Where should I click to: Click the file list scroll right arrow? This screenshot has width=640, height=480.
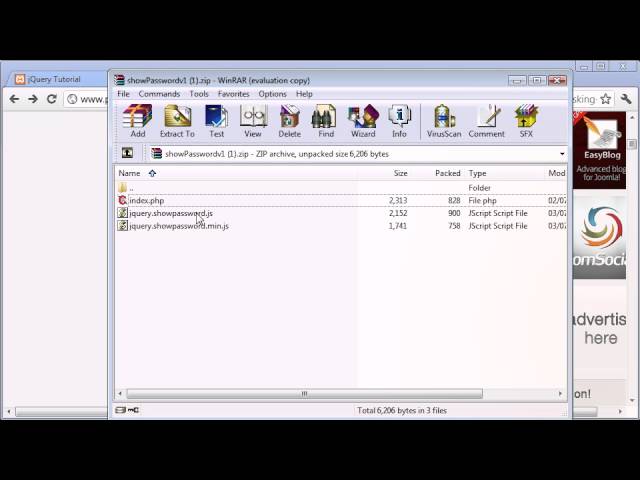click(x=560, y=393)
